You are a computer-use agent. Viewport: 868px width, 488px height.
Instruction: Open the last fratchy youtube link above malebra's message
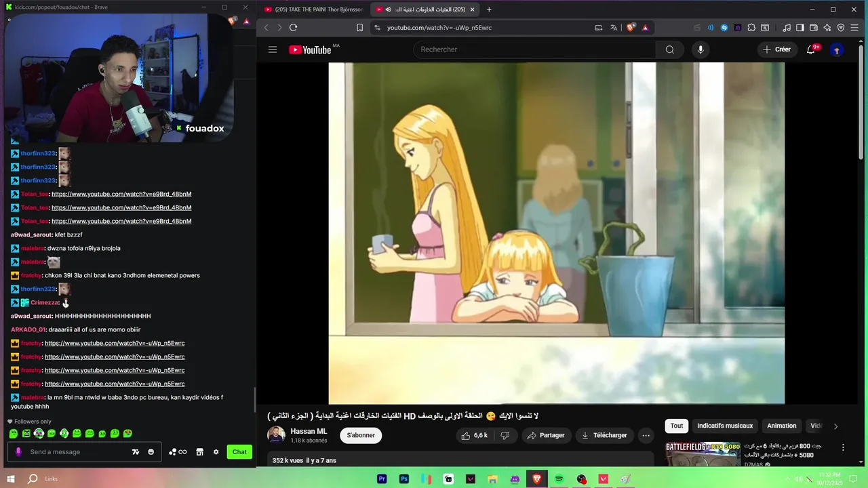[115, 384]
